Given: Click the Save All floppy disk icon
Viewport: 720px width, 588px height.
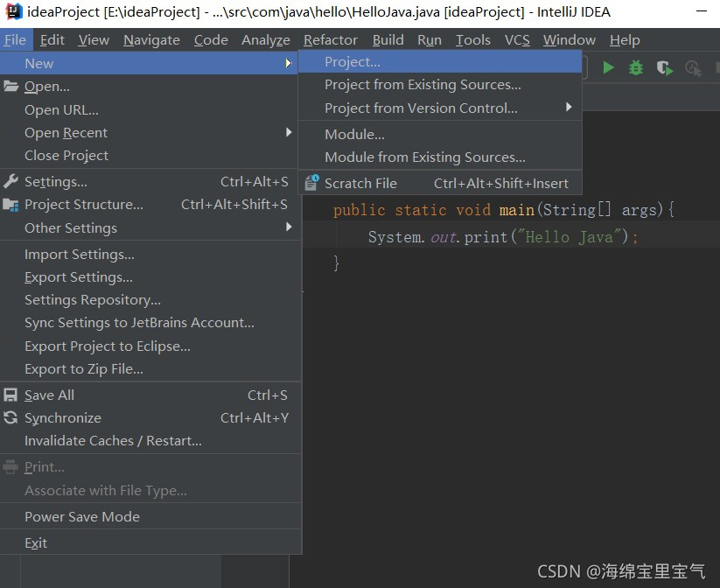Looking at the screenshot, I should 10,395.
